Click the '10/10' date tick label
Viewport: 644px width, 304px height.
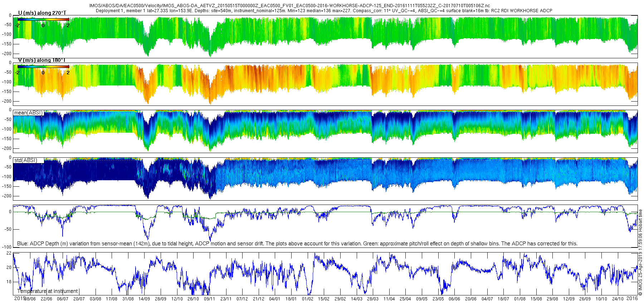(601, 299)
